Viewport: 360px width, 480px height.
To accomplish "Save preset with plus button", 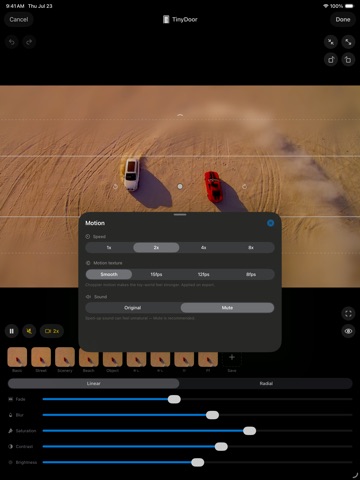I will 232,357.
